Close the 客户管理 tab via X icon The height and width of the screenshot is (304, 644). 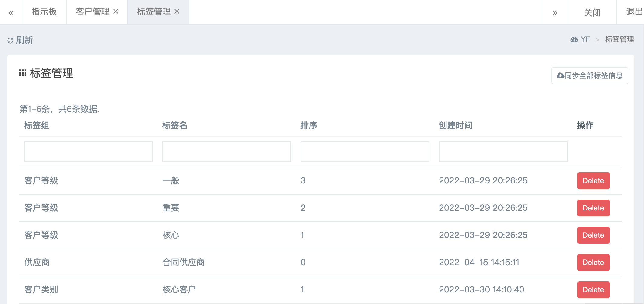click(x=116, y=12)
